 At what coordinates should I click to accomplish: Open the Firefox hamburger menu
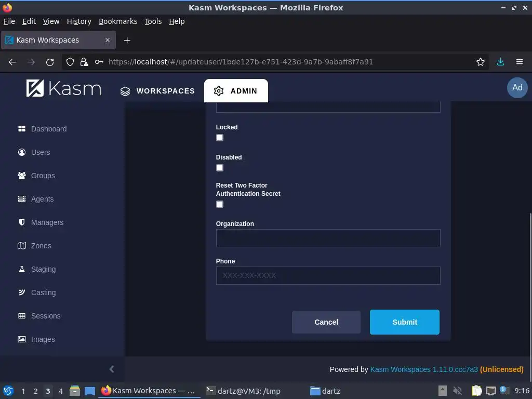520,62
